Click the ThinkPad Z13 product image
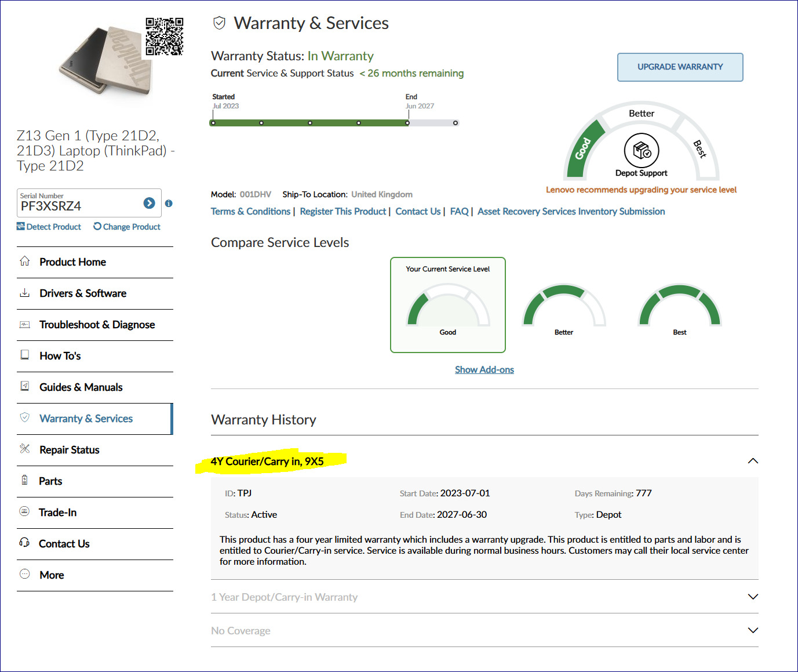Screen dimensions: 798x672 pos(107,61)
